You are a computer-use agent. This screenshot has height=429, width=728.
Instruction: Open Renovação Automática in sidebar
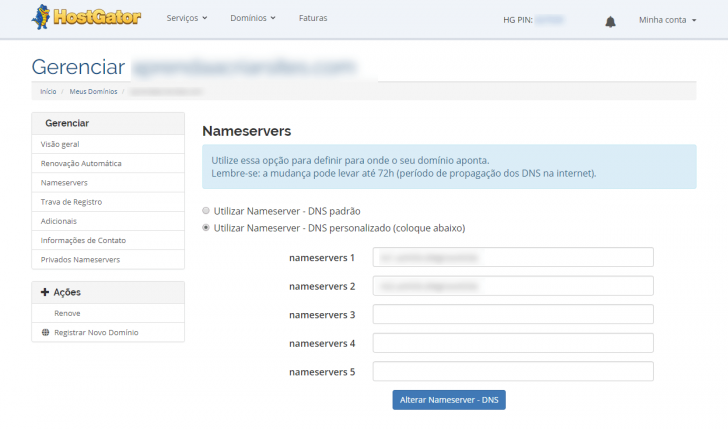[x=108, y=163]
